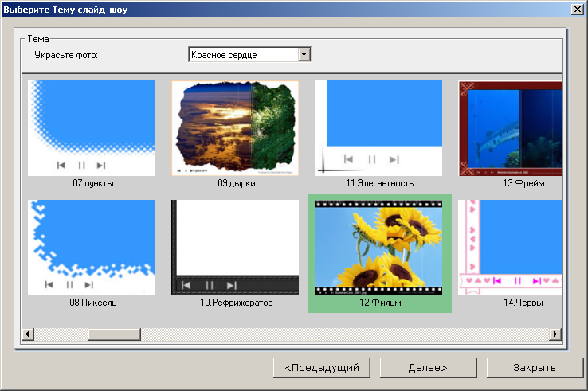
Task: Click the 11.Элегантность label text
Action: point(379,183)
